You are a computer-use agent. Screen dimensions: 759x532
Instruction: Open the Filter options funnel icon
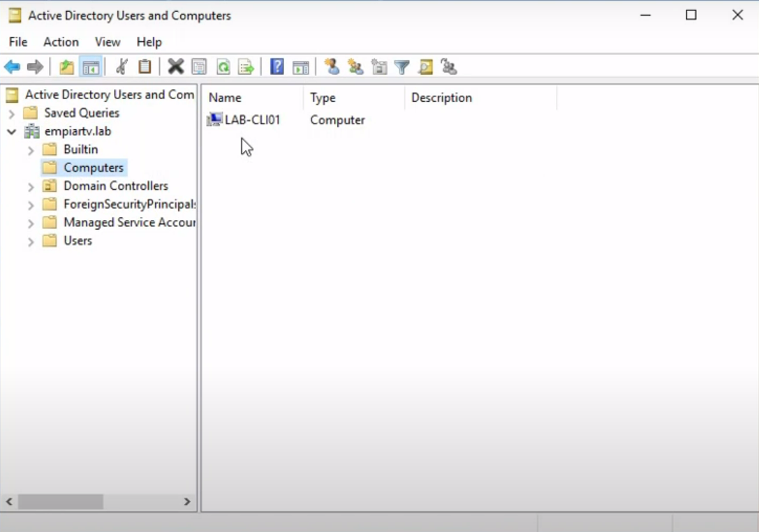click(401, 66)
